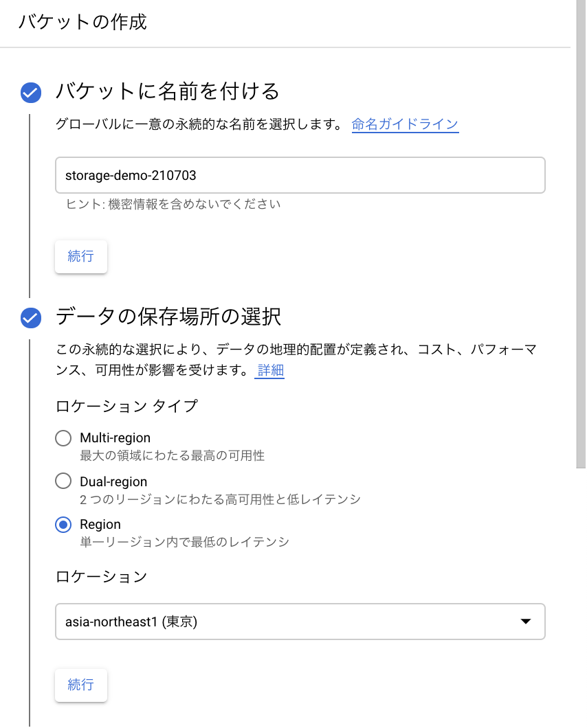Click the checkmark icon beside バケットに名前を付ける

(x=30, y=91)
